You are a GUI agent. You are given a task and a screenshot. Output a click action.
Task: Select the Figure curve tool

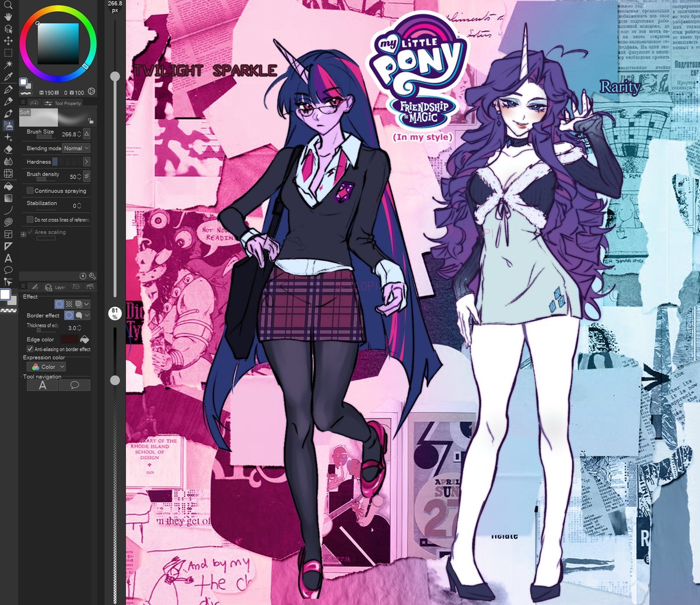point(8,210)
